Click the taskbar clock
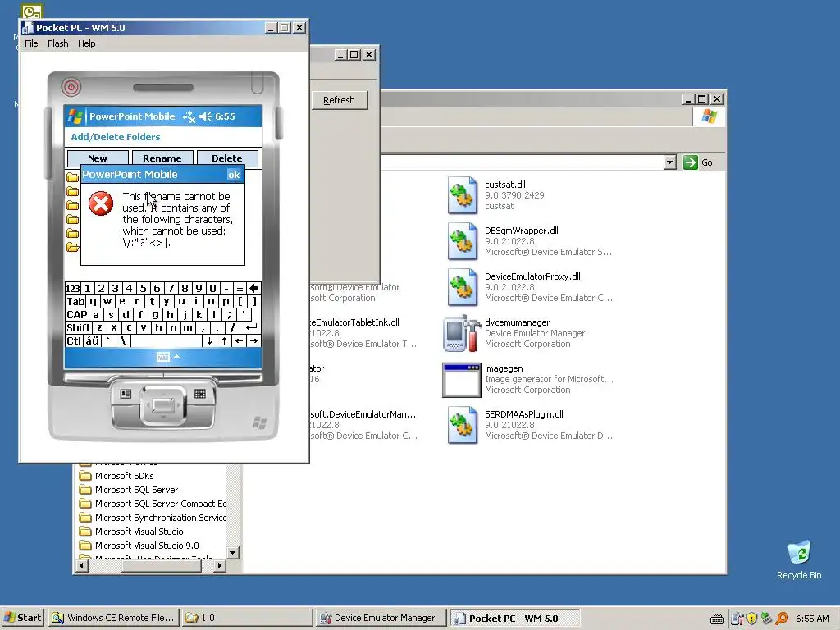Image resolution: width=840 pixels, height=630 pixels. tap(812, 619)
